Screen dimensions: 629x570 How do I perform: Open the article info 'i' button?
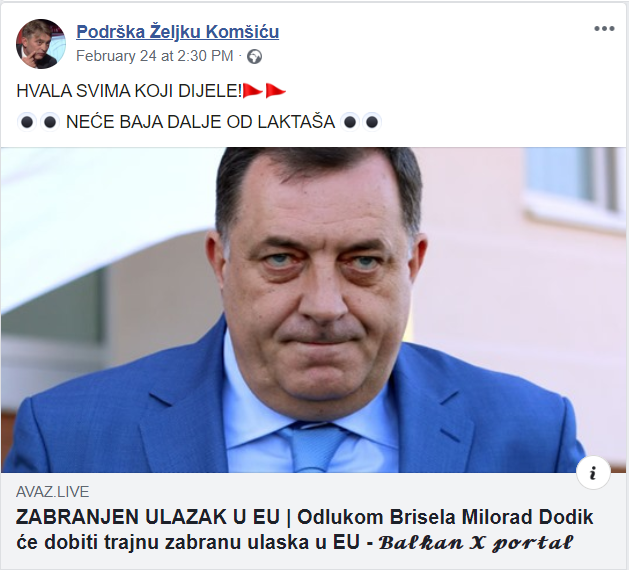tap(593, 473)
